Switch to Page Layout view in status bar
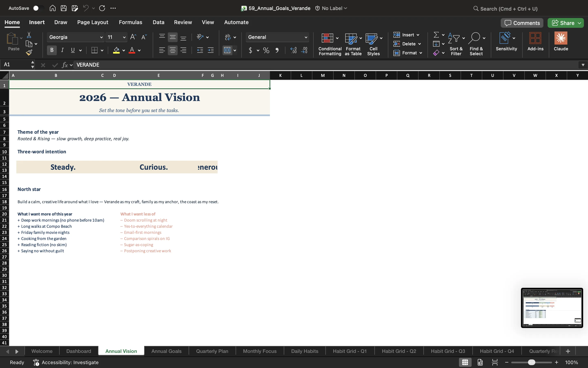 (x=480, y=362)
